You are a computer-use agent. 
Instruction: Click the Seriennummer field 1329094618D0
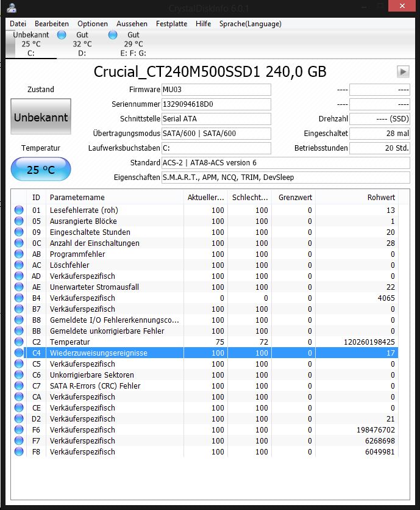[216, 104]
